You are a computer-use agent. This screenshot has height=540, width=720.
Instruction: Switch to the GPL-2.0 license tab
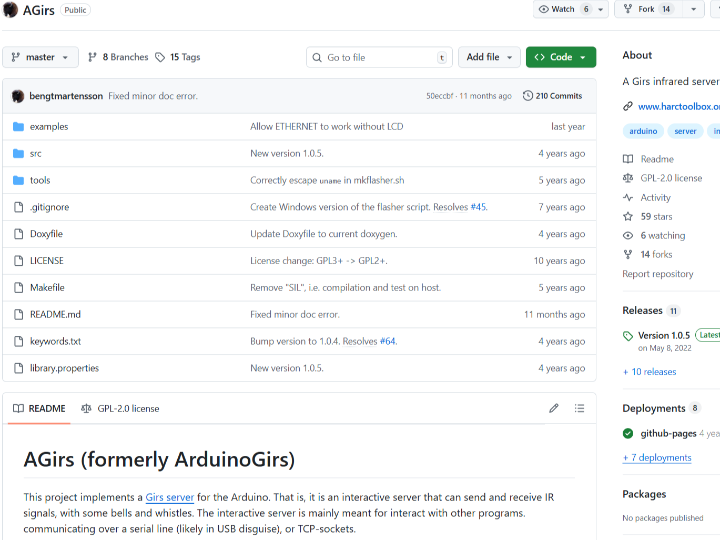click(x=120, y=408)
